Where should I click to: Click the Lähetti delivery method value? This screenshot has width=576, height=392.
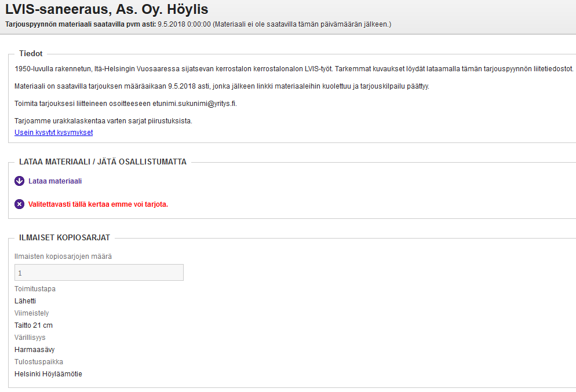coord(25,301)
